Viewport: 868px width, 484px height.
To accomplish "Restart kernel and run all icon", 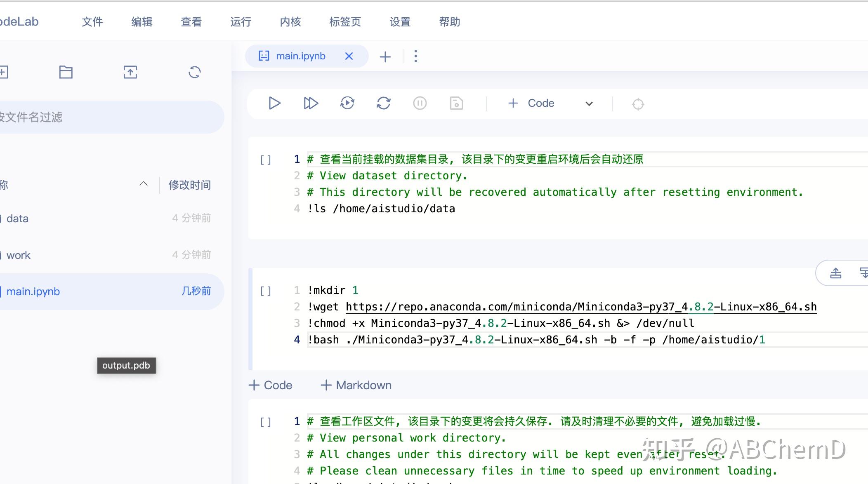I will coord(347,103).
